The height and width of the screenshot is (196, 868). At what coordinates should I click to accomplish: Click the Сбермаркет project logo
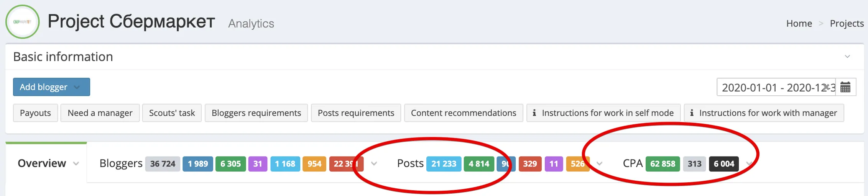tap(23, 22)
